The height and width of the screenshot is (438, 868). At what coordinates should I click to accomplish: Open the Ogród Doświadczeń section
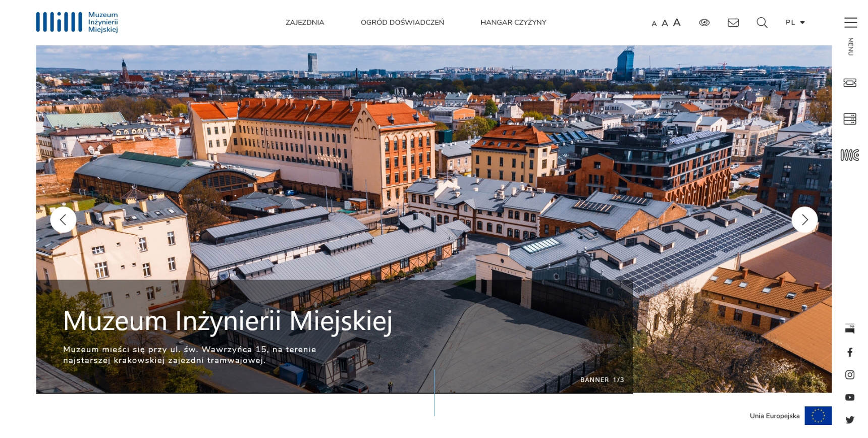(402, 23)
